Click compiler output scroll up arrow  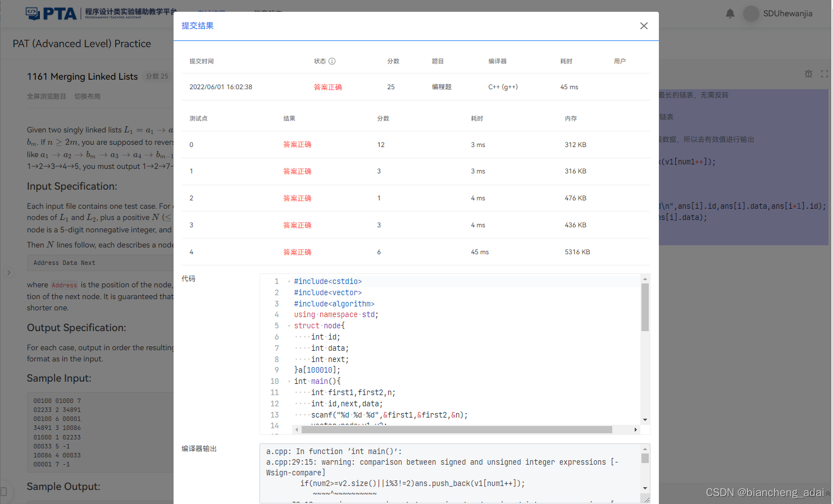click(645, 449)
